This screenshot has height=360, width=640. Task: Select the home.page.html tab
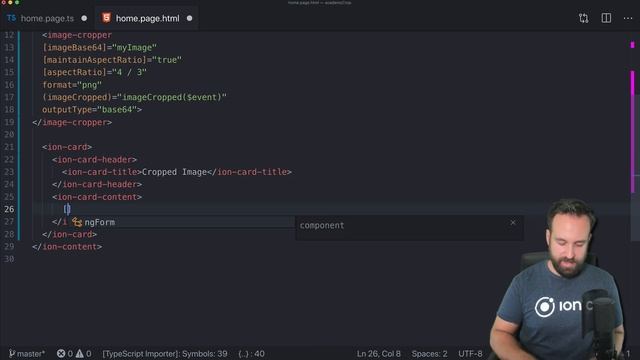(x=147, y=18)
